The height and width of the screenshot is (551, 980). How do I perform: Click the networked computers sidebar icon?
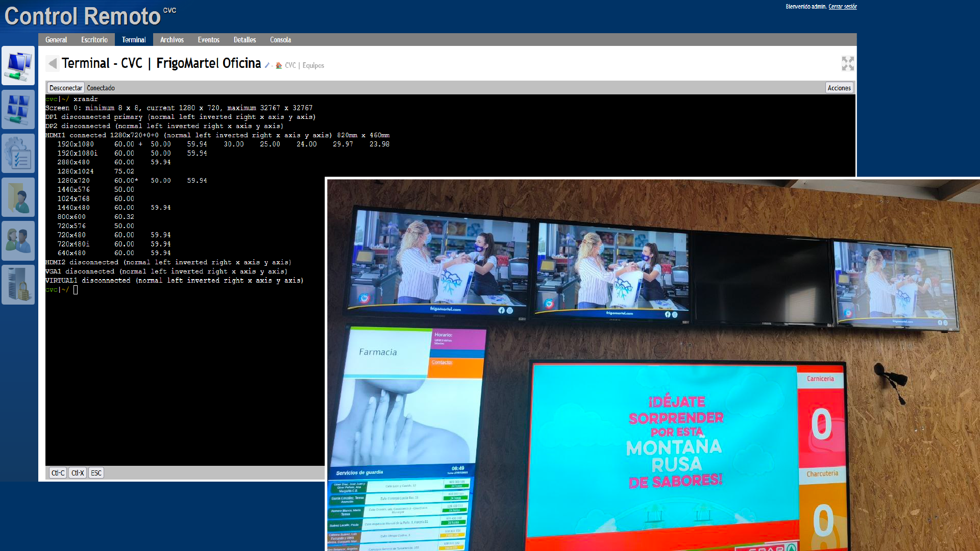(x=18, y=66)
